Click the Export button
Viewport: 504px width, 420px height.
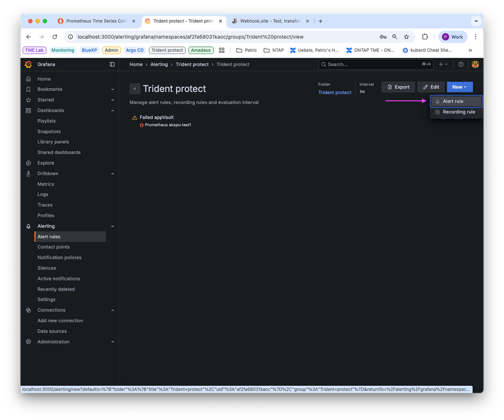[x=398, y=87]
